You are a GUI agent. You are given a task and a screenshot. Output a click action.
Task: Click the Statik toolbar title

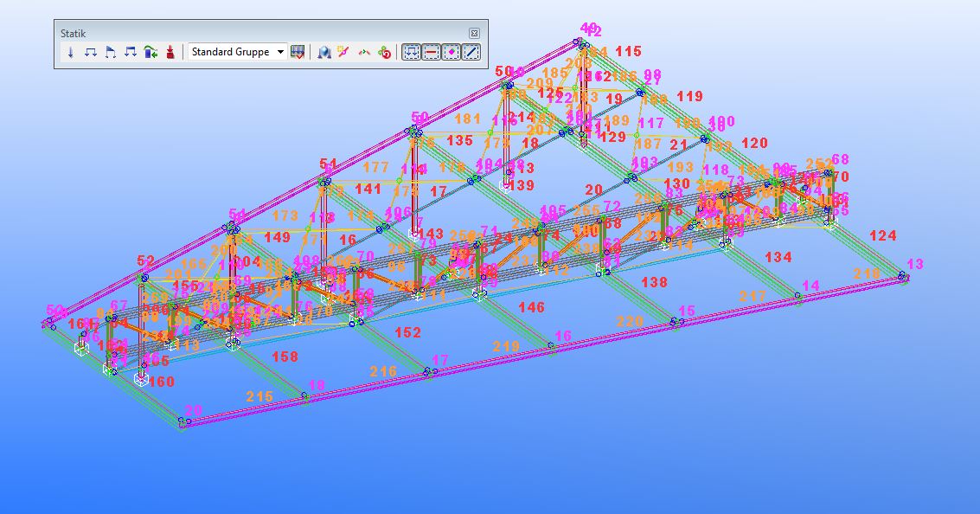pos(74,33)
